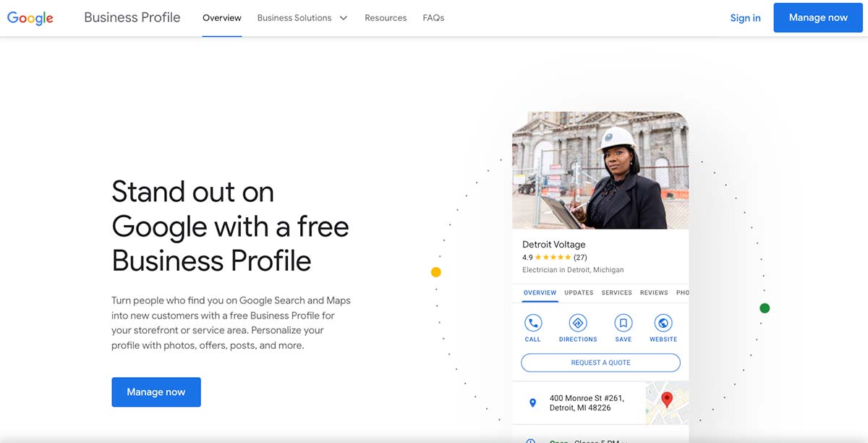Switch to the Updates tab
Screen dimensions: 868x443
pos(578,292)
